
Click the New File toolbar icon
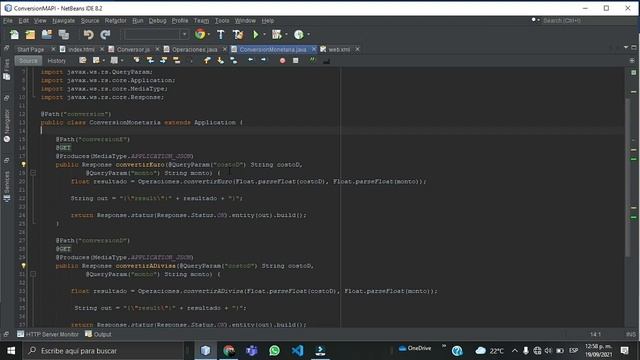coord(14,35)
